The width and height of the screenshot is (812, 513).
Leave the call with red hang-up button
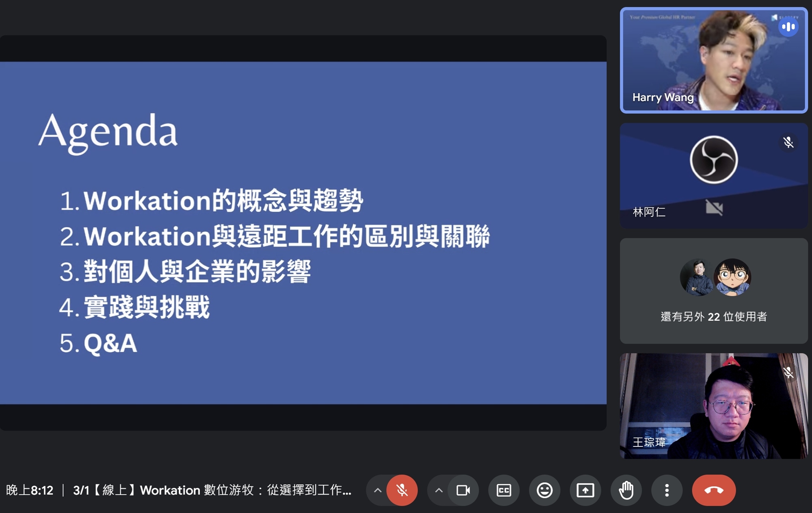point(714,490)
